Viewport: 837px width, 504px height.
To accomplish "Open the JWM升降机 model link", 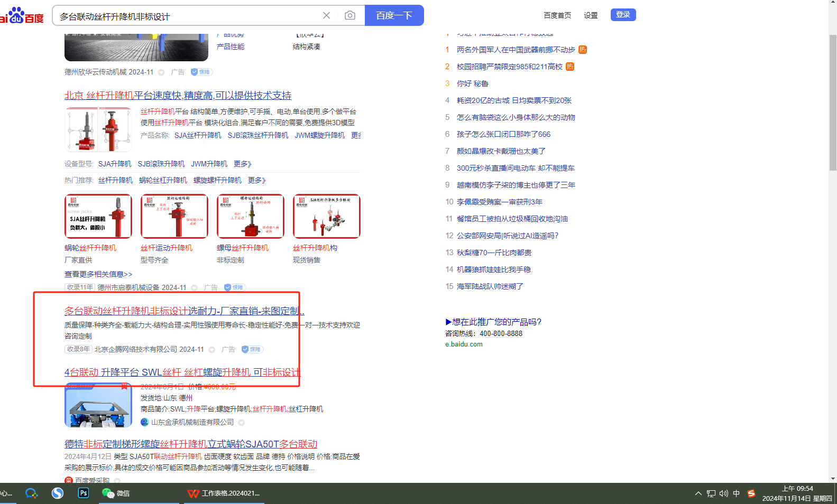I will point(209,164).
